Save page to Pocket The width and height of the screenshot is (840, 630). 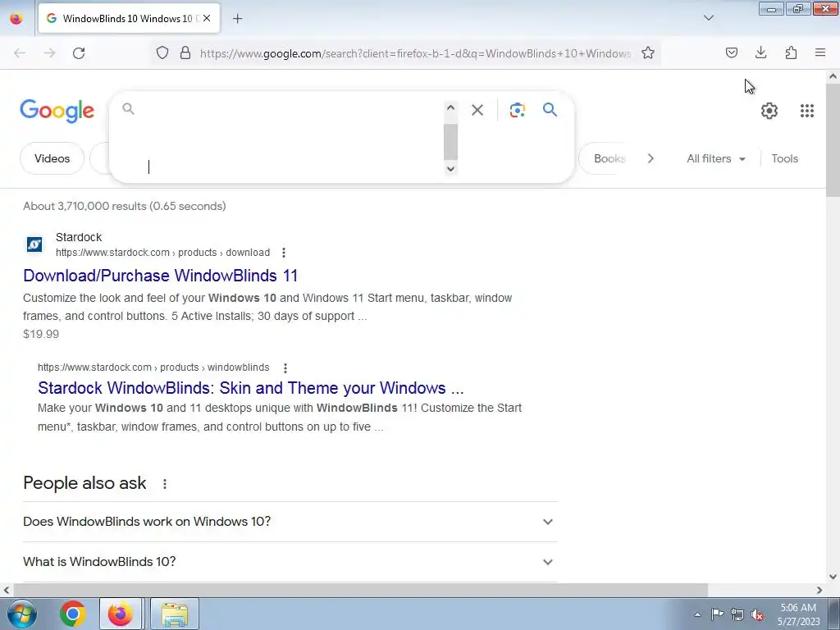coord(731,52)
